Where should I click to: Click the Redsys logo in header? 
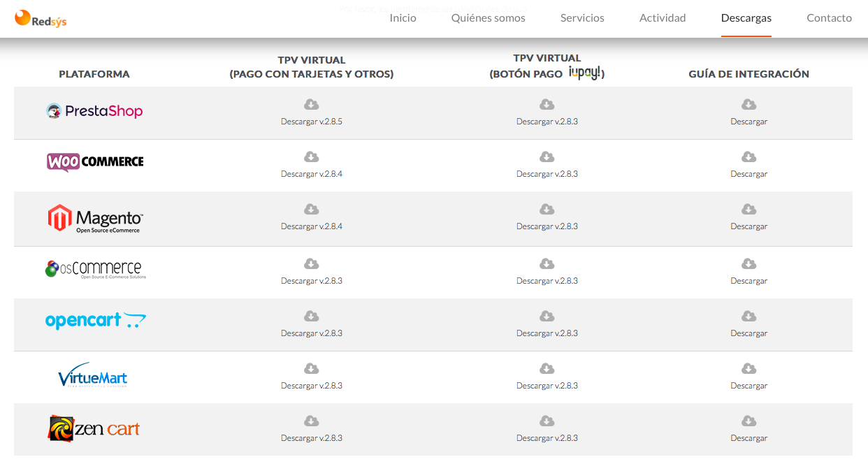tap(41, 19)
